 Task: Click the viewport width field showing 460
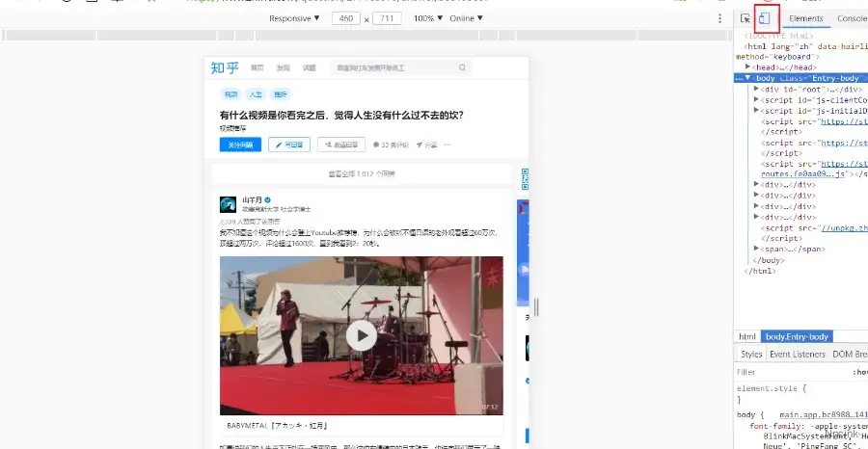point(346,18)
